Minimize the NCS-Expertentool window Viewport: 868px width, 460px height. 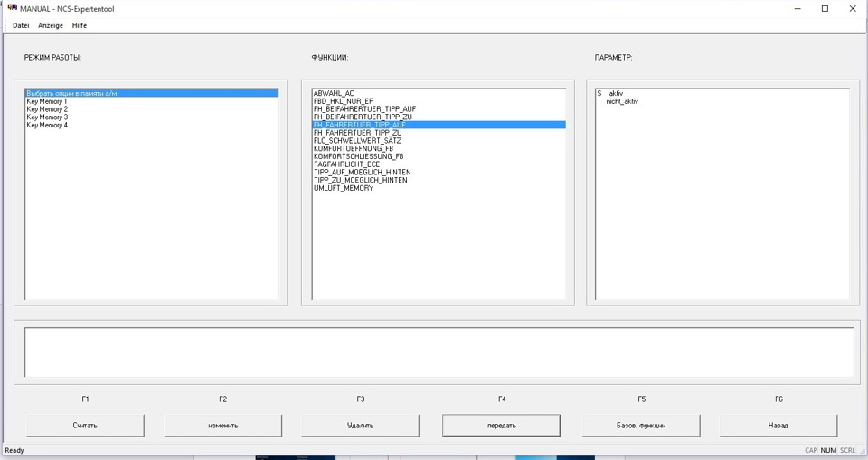(797, 8)
